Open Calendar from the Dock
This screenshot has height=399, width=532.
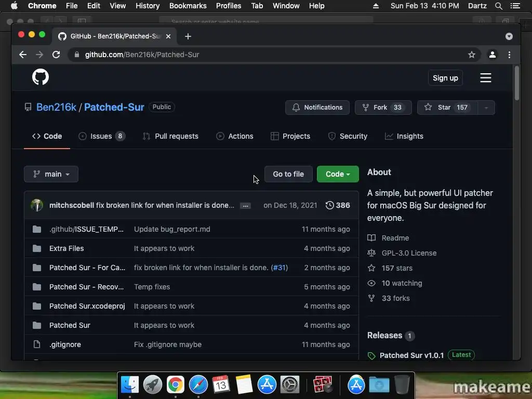221,384
